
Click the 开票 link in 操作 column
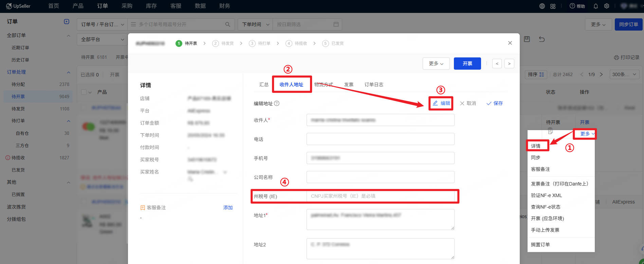point(585,122)
